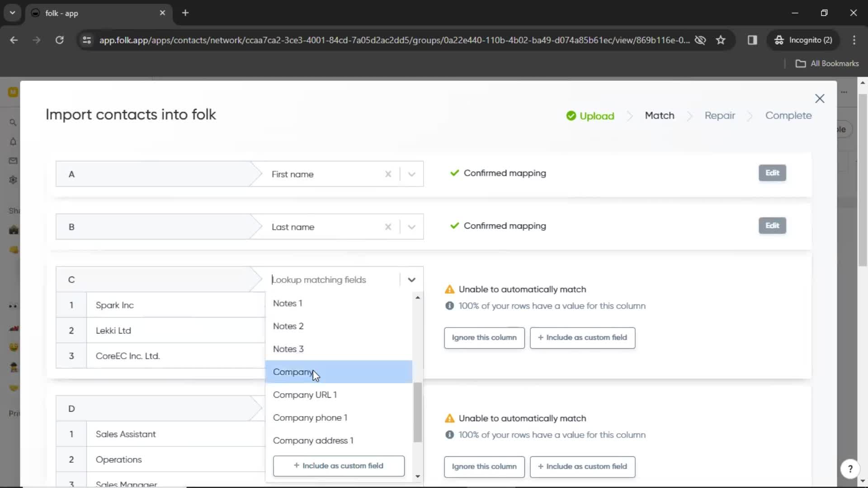This screenshot has height=488, width=868.
Task: Expand the First name field dropdown arrow
Action: (x=413, y=174)
